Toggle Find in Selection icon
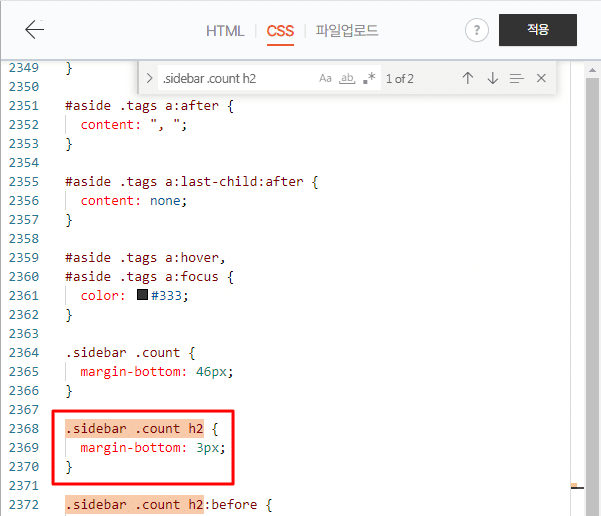 [x=516, y=79]
